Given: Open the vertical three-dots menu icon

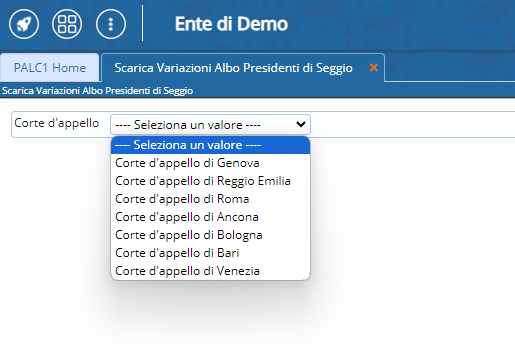Looking at the screenshot, I should (x=111, y=24).
